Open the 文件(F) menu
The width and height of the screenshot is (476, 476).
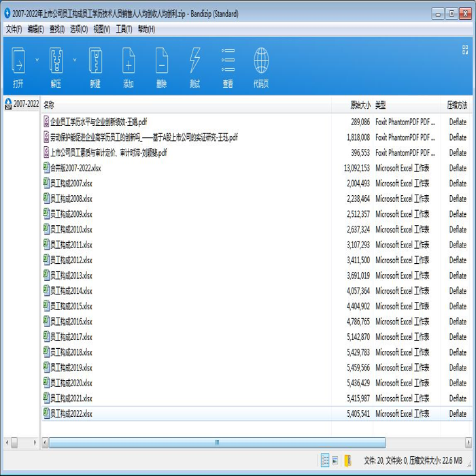tap(14, 29)
